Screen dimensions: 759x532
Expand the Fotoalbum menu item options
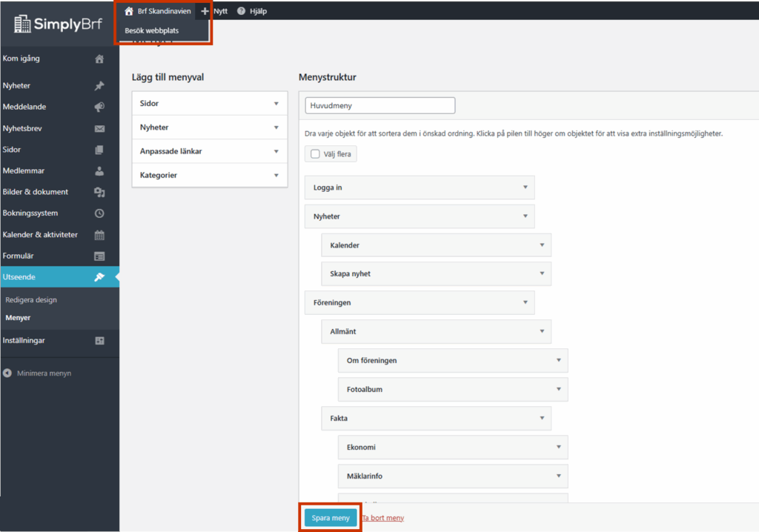558,389
